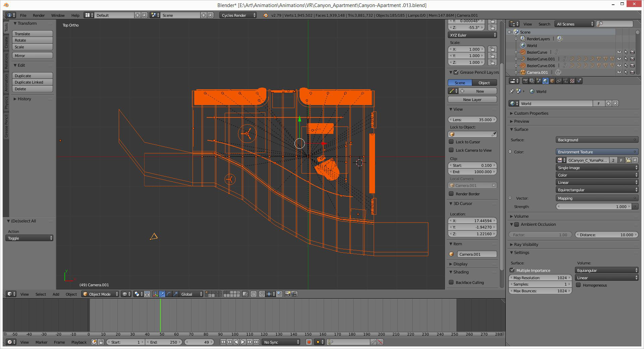
Task: Expand the Ray Visibility panel
Action: coord(526,245)
